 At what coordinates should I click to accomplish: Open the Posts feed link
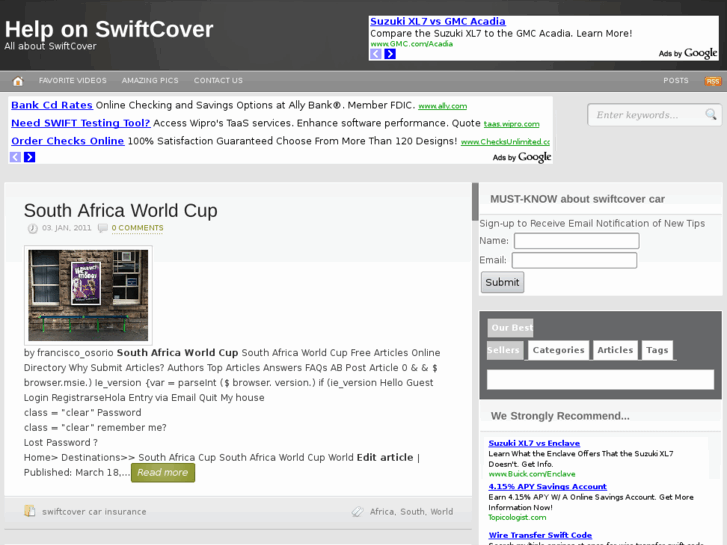click(676, 81)
